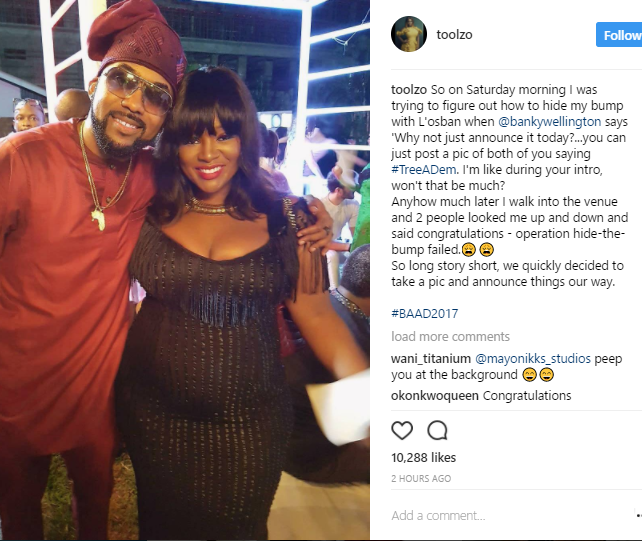
Task: Open okonkwoqueen commenter profile
Action: click(435, 396)
